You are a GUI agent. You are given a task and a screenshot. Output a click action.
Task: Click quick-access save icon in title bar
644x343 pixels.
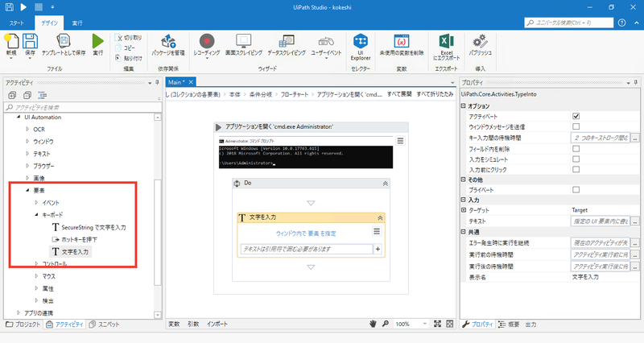click(x=9, y=7)
